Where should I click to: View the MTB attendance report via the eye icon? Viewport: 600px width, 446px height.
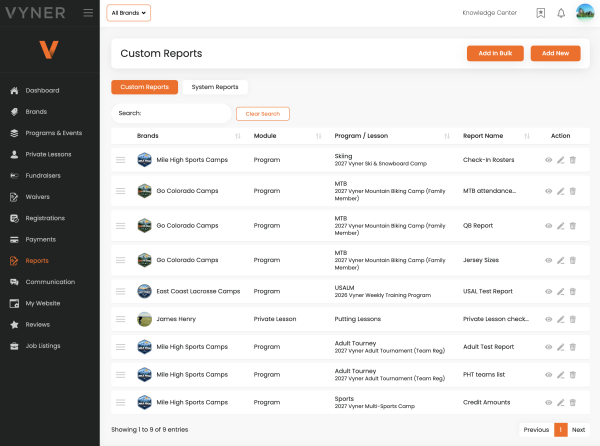point(549,191)
